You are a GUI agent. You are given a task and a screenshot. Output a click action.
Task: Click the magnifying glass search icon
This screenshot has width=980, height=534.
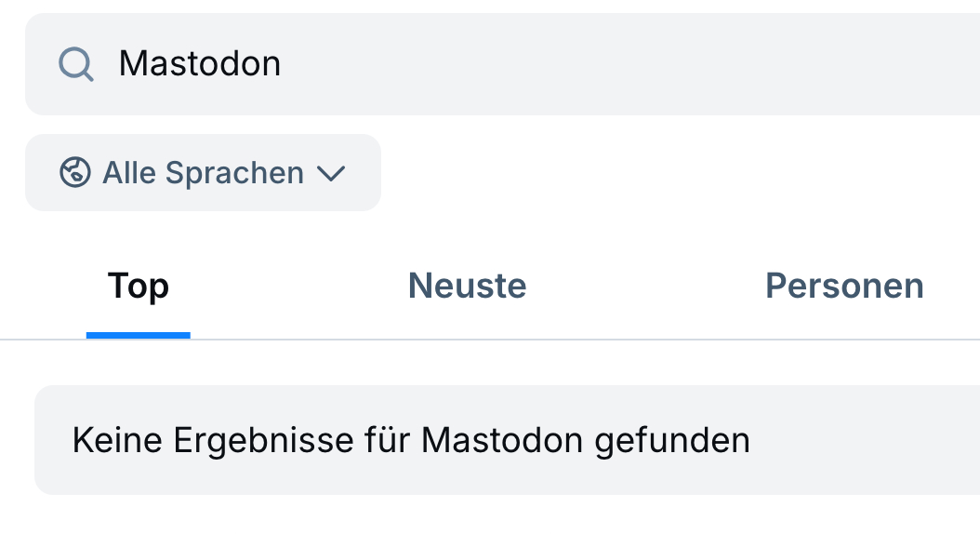(x=75, y=64)
